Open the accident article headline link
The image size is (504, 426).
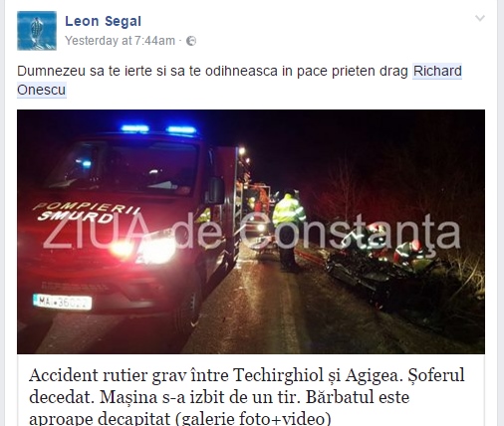point(247,397)
